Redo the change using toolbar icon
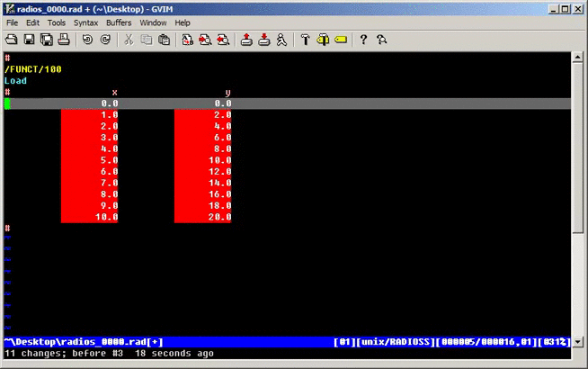The image size is (588, 369). tap(105, 40)
